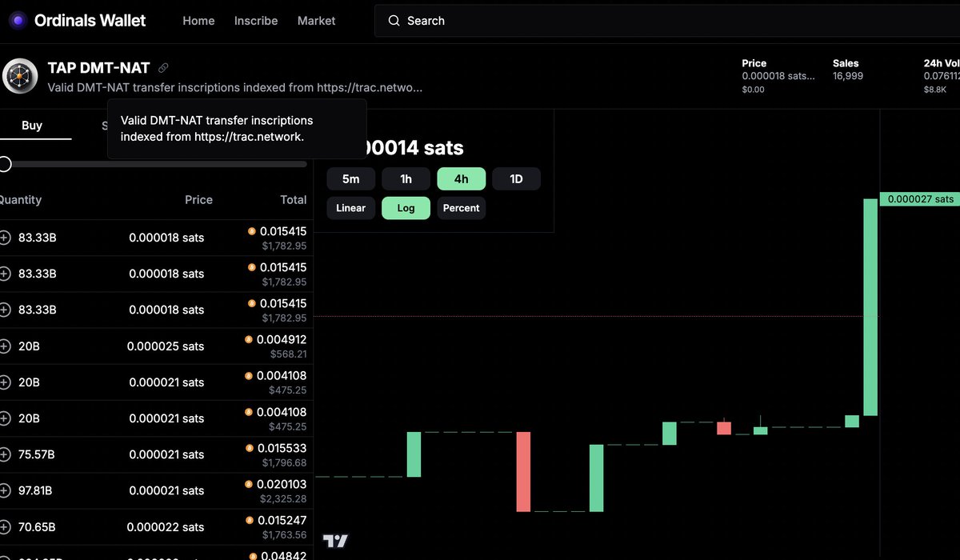The image size is (960, 560).
Task: Open the Home menu item
Action: (198, 21)
